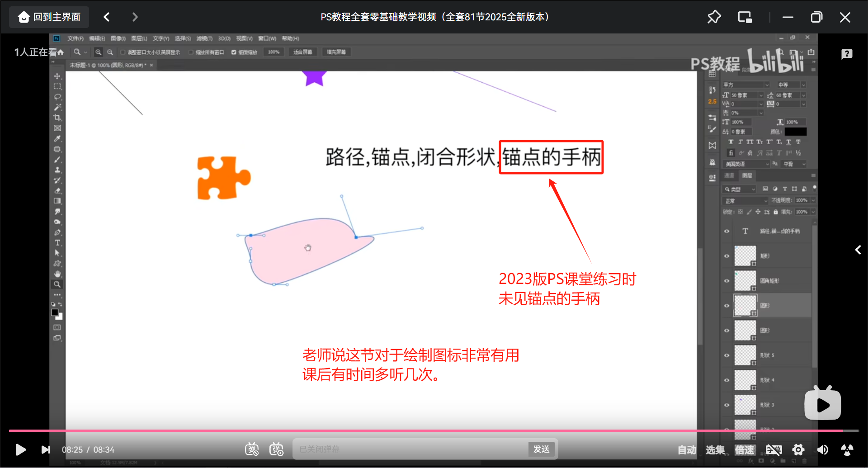Toggle the 调整窗口大小以满屏显示 checkbox

123,52
